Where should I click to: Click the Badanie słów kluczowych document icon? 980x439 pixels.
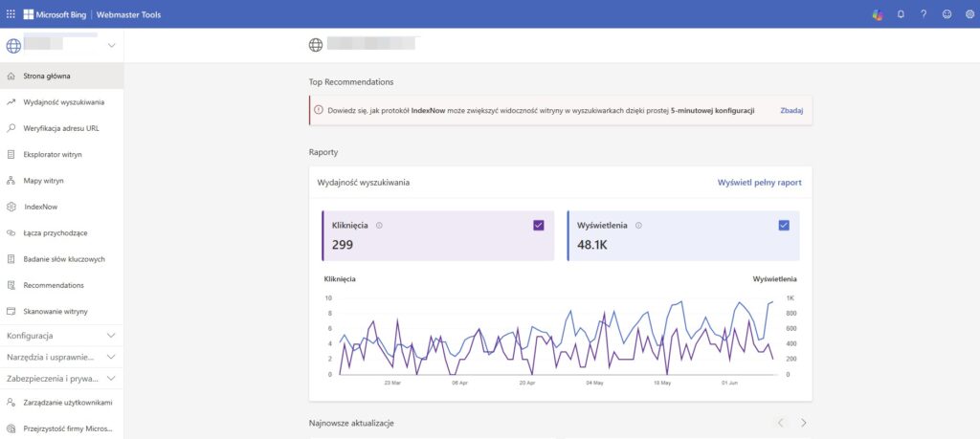[11, 258]
